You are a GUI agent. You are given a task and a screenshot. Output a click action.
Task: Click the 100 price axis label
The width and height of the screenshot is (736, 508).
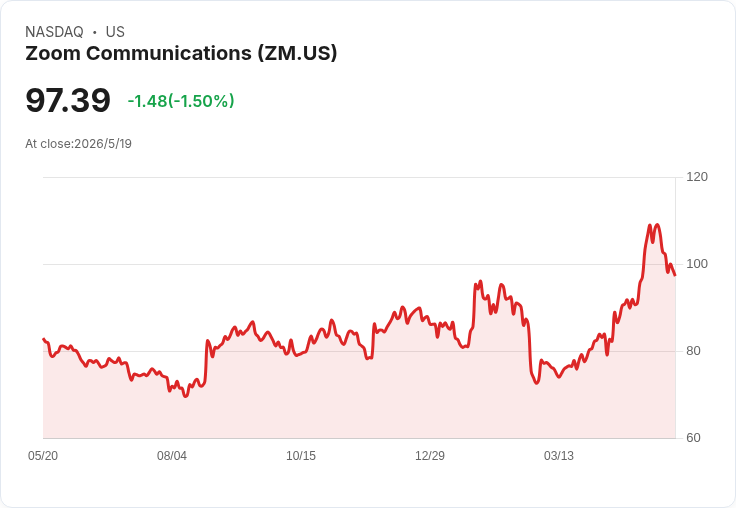(x=697, y=264)
